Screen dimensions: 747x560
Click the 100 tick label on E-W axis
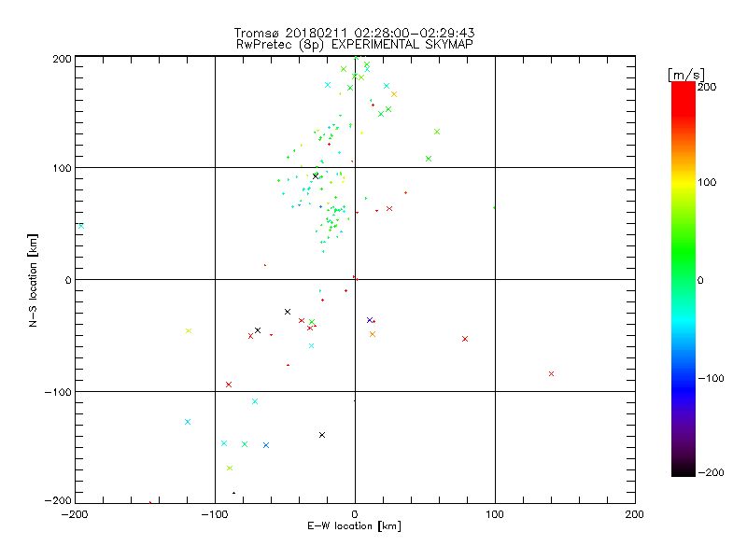pyautogui.click(x=495, y=514)
